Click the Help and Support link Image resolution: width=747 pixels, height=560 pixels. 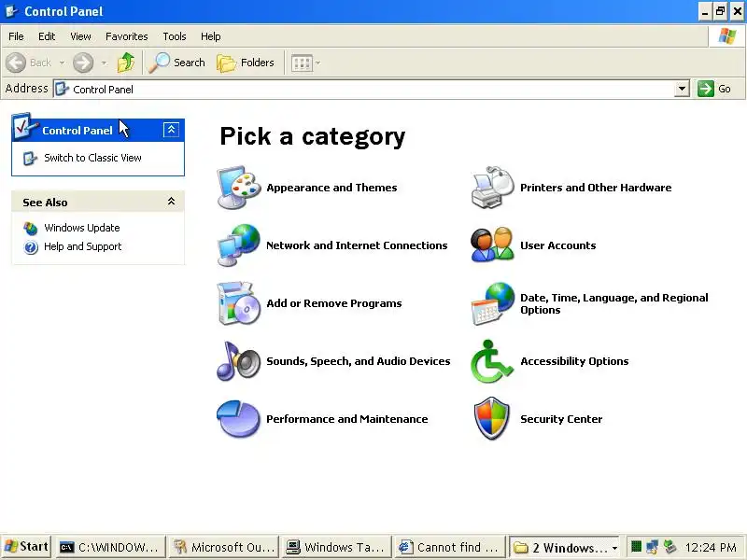click(x=83, y=246)
